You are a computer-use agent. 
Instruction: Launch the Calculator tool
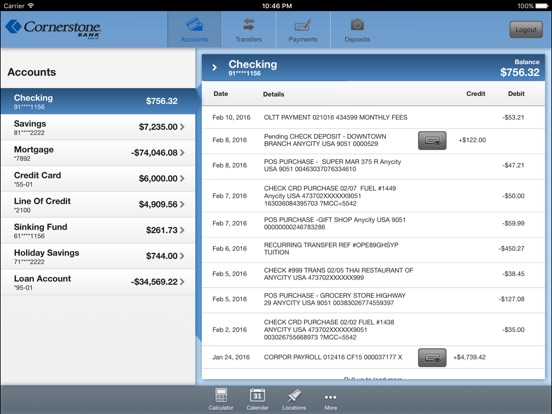point(221,395)
